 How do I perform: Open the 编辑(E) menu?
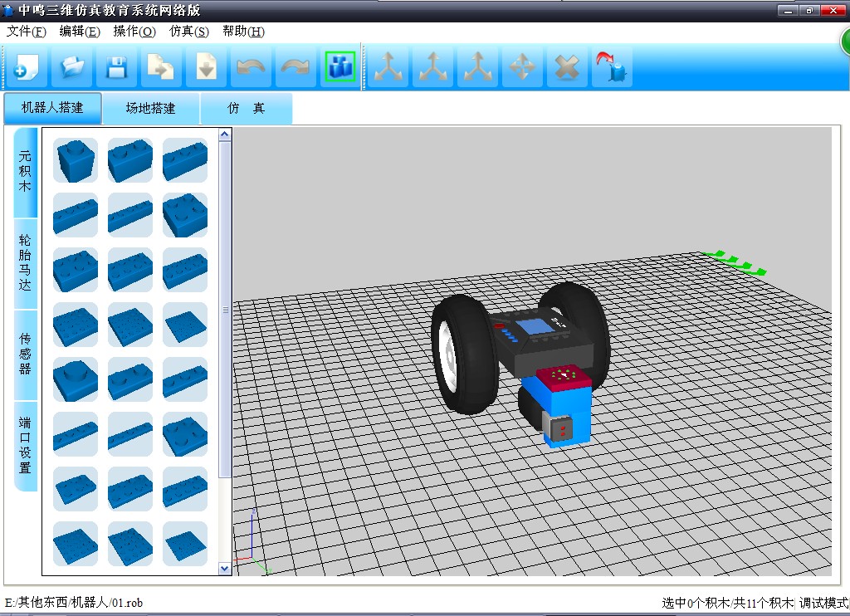point(80,32)
